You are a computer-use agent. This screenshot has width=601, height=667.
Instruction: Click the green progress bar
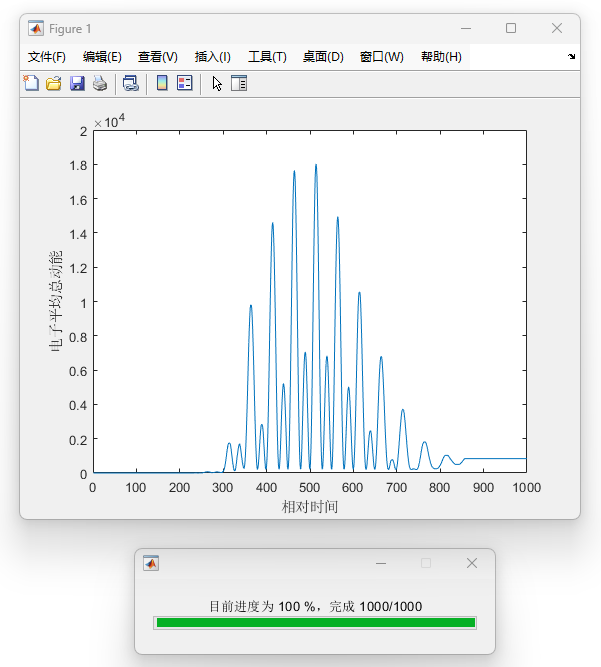coord(315,623)
